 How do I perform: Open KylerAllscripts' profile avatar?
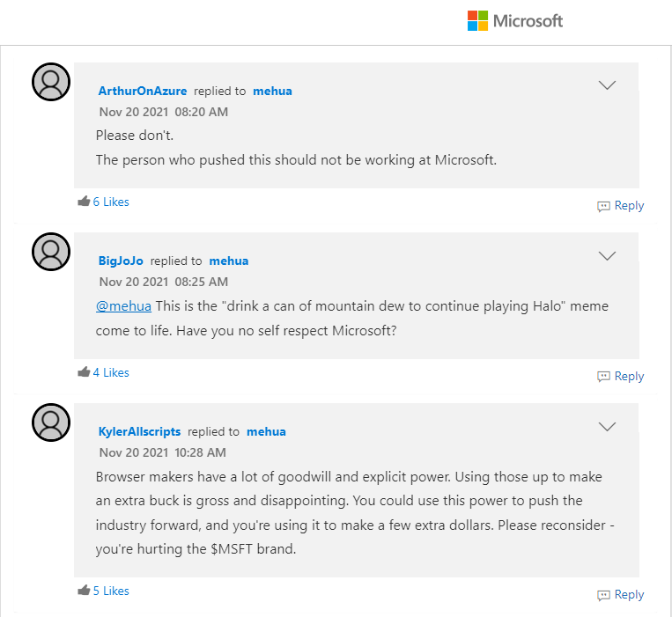click(x=51, y=422)
